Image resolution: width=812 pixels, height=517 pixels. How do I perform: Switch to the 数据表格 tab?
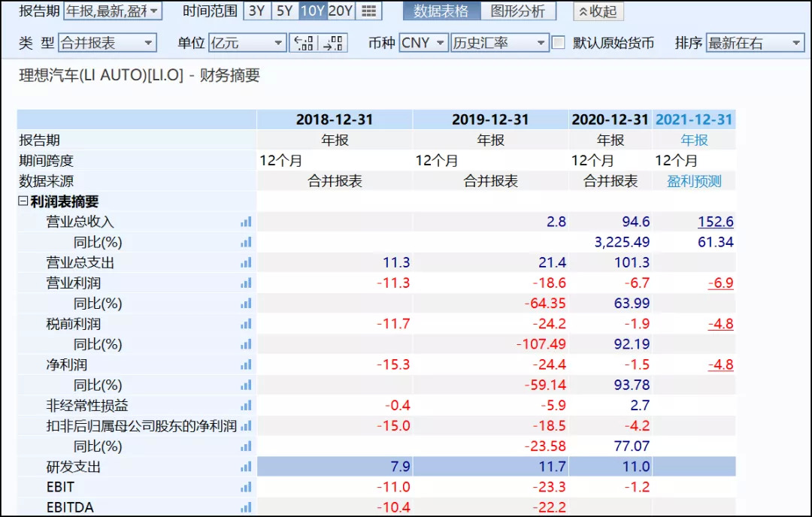442,11
